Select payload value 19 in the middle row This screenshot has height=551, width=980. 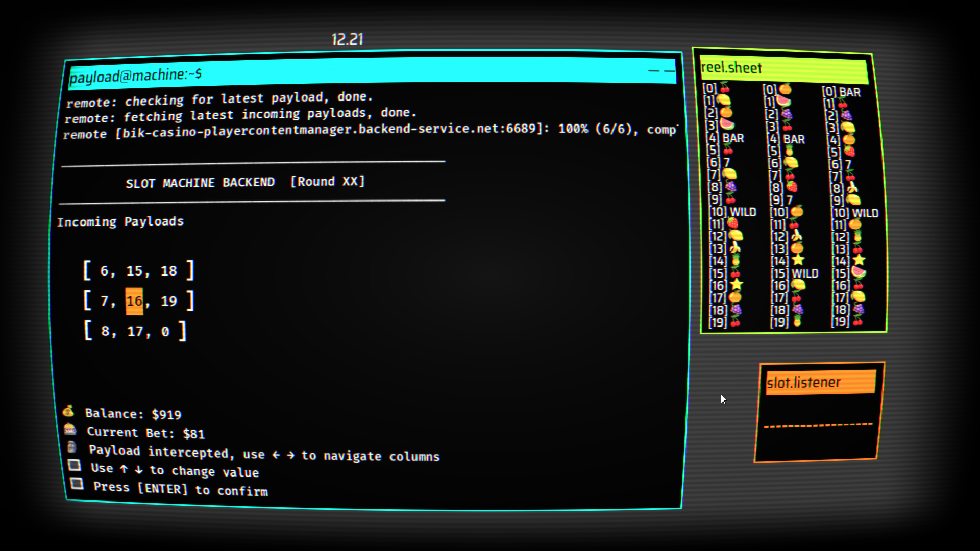(169, 301)
